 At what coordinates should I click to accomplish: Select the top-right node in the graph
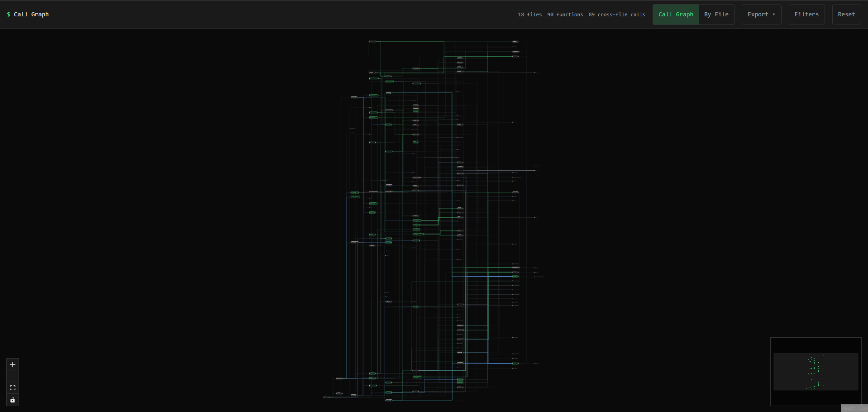515,42
